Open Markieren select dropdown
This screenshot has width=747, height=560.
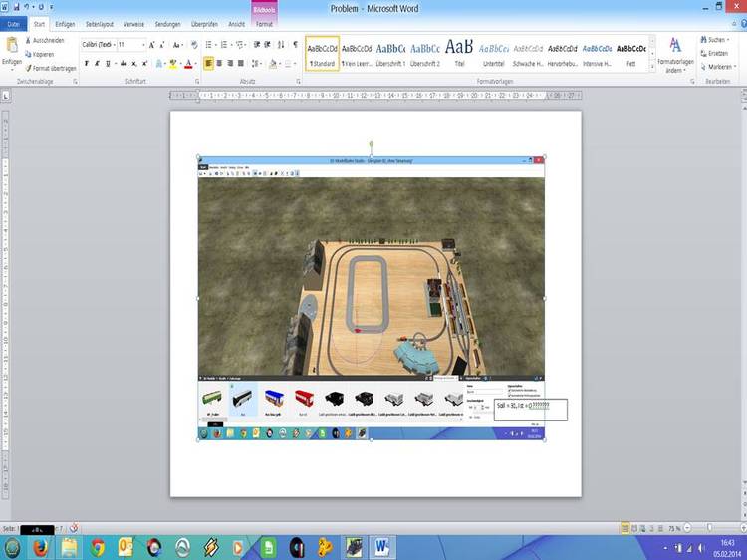[x=718, y=67]
